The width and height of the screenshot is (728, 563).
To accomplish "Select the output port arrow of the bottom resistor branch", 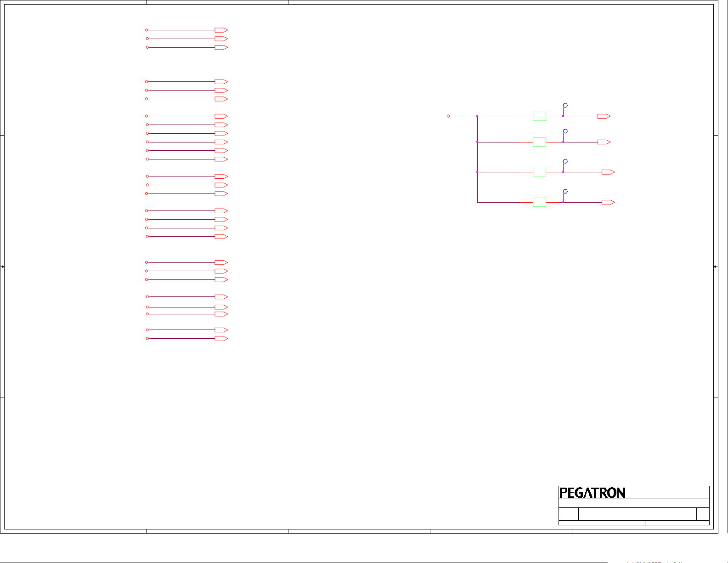I will (608, 202).
